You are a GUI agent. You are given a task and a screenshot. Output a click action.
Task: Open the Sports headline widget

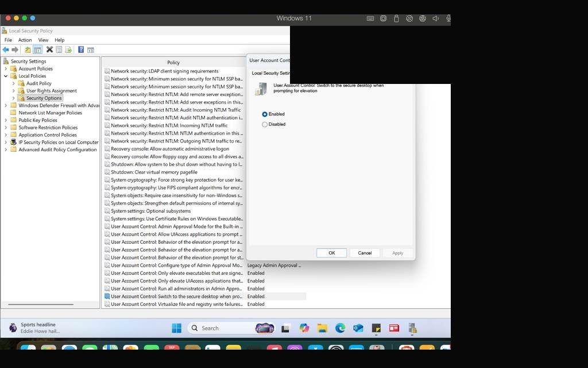pos(34,328)
